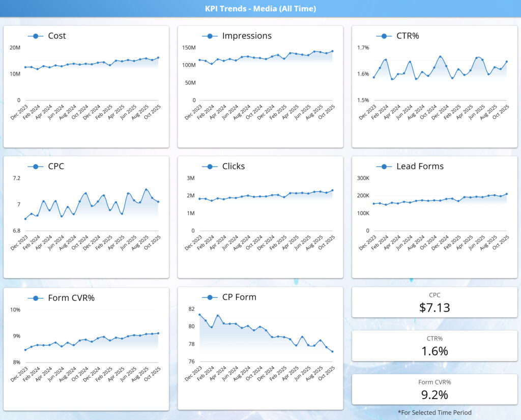
Task: Click the Form CVR% legend marker icon
Action: pos(35,297)
